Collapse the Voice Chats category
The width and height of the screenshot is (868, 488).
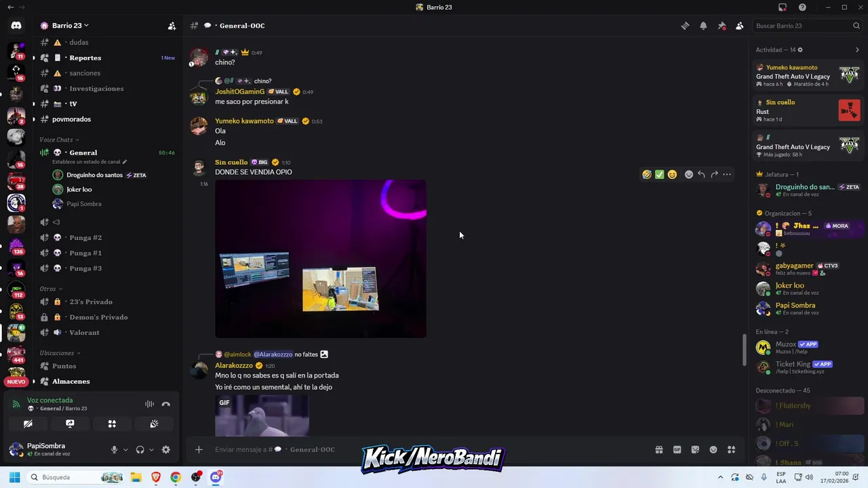[x=59, y=140]
